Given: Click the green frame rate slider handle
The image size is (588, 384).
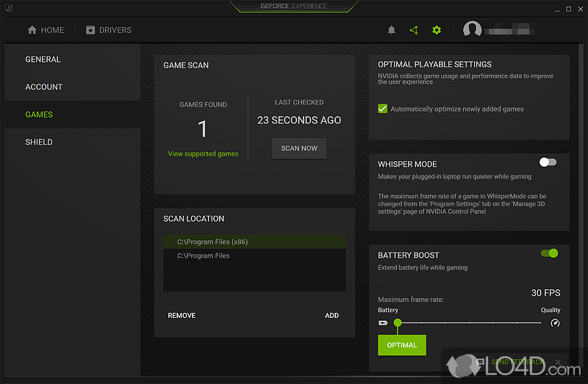Looking at the screenshot, I should (x=398, y=322).
